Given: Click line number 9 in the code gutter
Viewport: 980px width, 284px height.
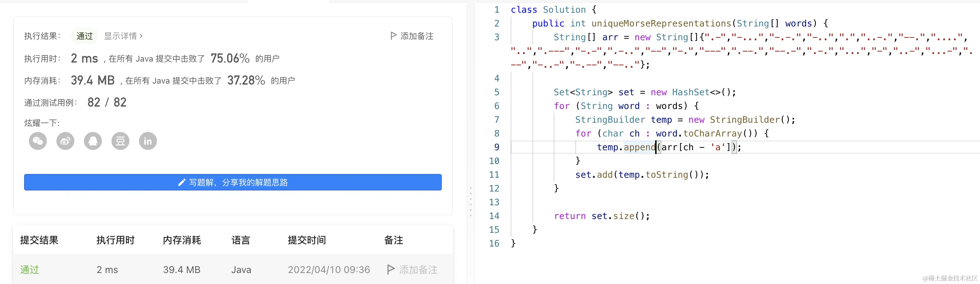Looking at the screenshot, I should point(497,147).
